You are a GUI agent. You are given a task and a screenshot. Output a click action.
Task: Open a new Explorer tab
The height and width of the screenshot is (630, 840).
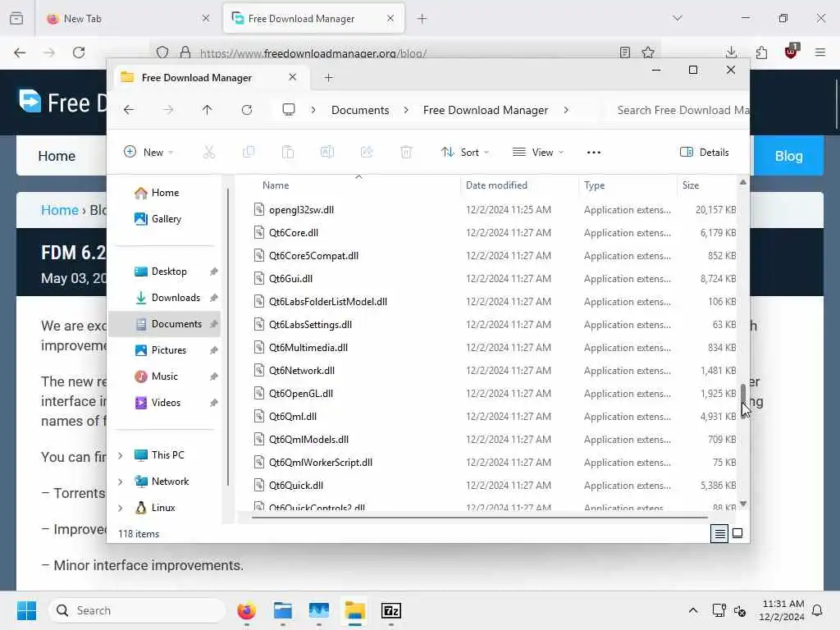(x=329, y=78)
